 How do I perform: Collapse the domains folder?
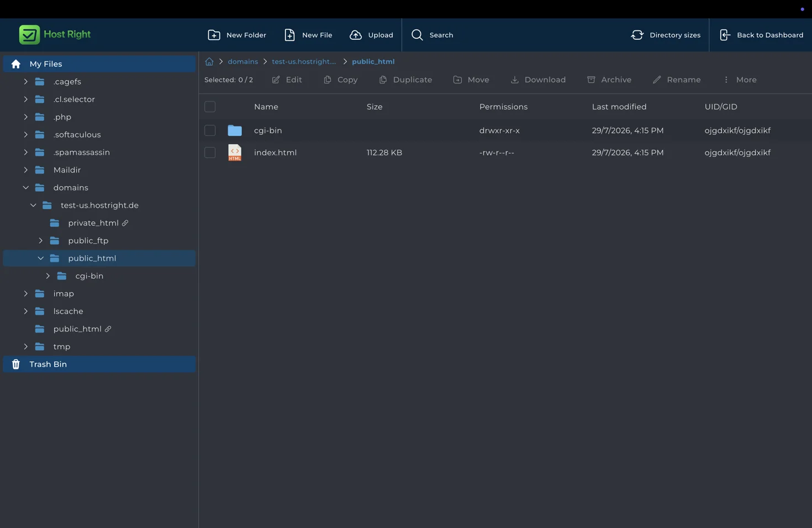(x=25, y=188)
